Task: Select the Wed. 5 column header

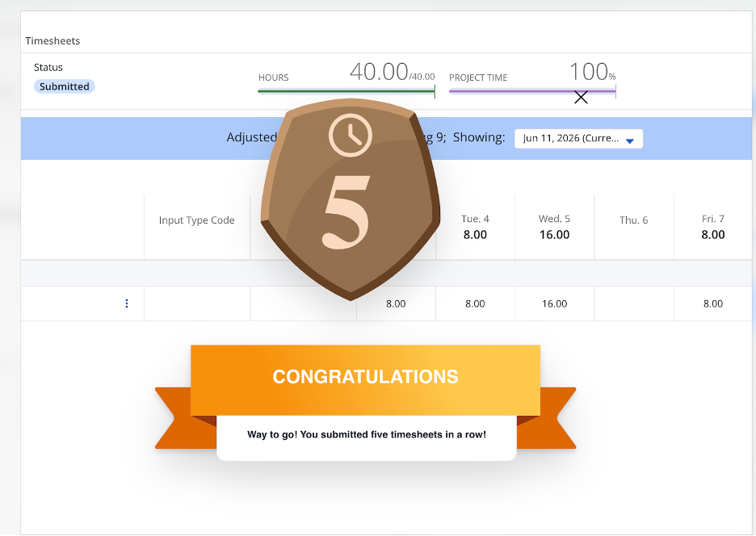Action: coord(554,227)
